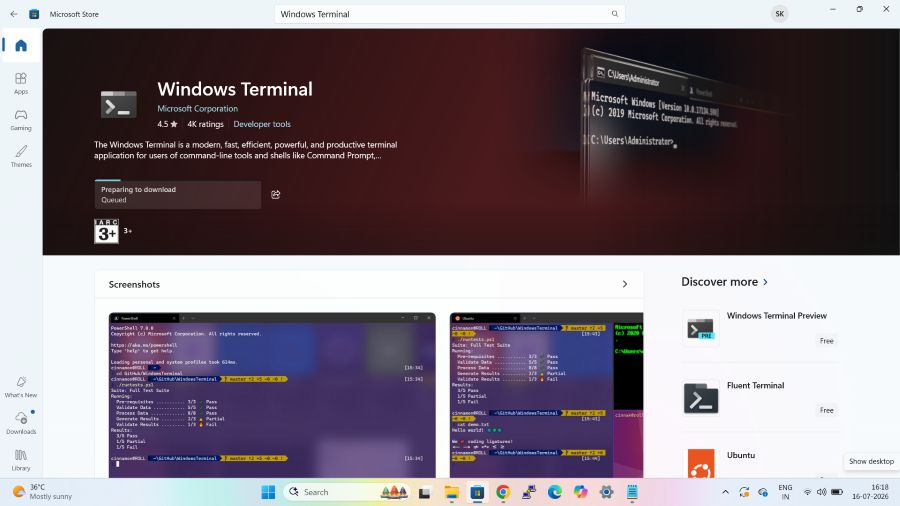Open the 4K ratings link
This screenshot has width=900, height=506.
point(205,124)
